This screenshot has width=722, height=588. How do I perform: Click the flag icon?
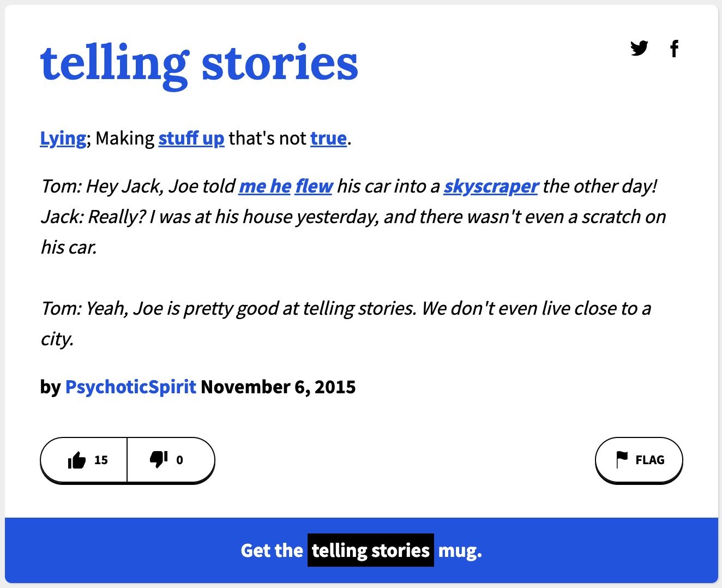622,460
